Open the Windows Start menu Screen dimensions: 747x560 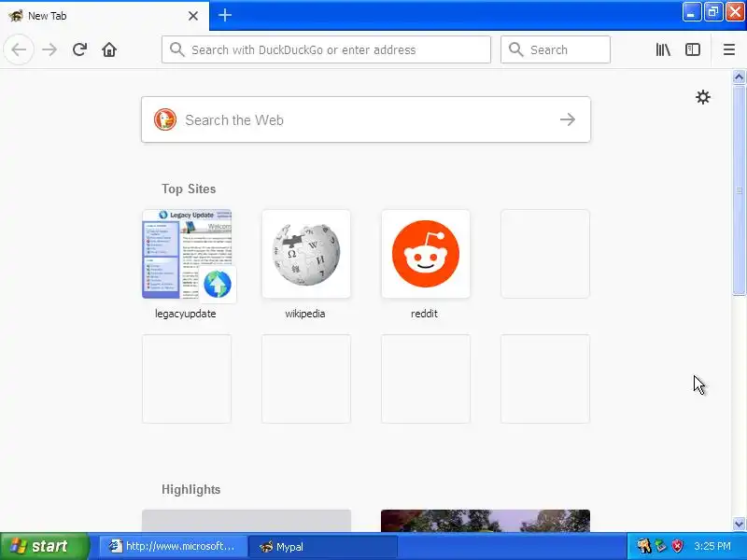[44, 546]
